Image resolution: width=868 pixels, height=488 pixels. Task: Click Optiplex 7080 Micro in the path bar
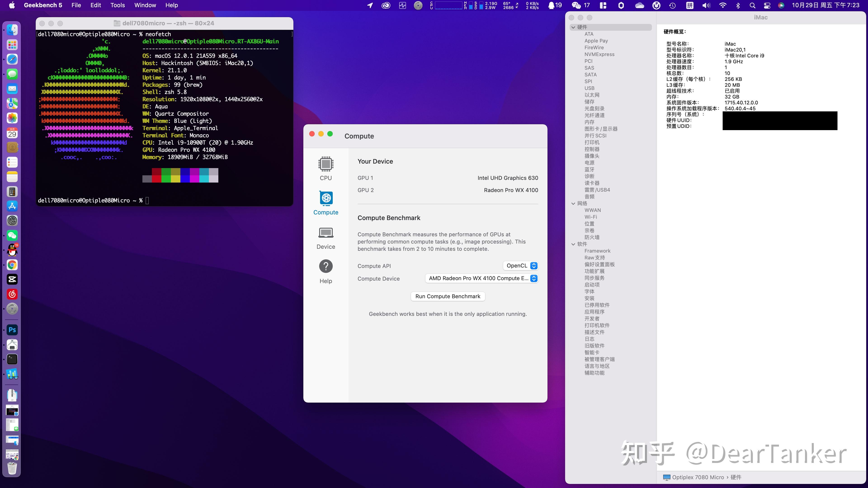tap(698, 477)
